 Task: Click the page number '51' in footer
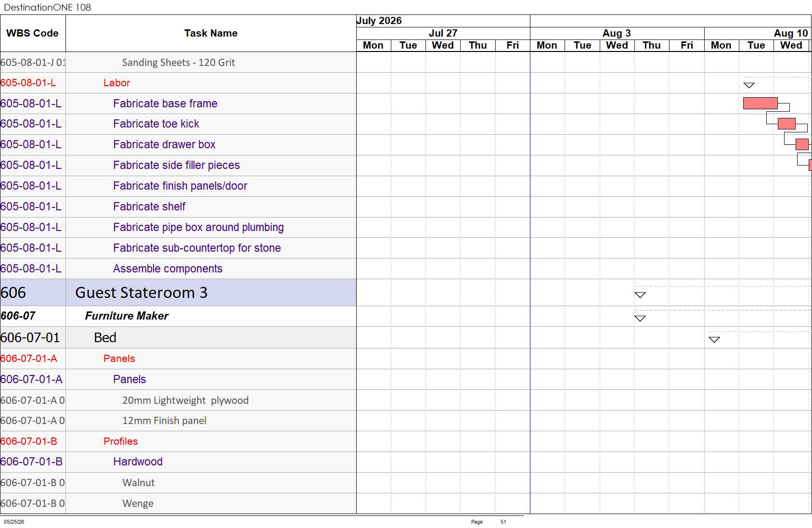point(503,522)
